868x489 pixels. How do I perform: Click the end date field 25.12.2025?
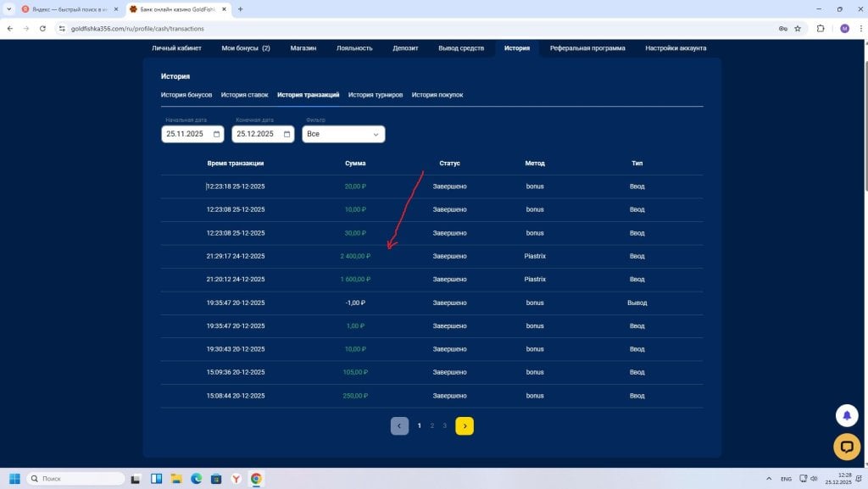click(263, 134)
